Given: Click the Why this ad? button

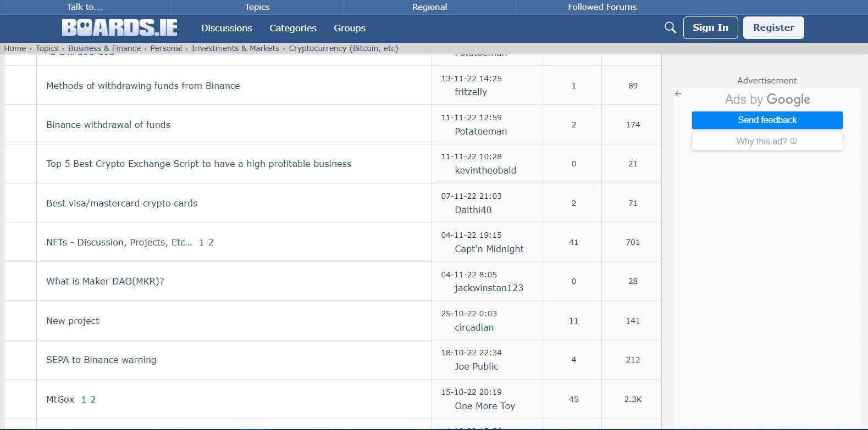Looking at the screenshot, I should pos(767,142).
